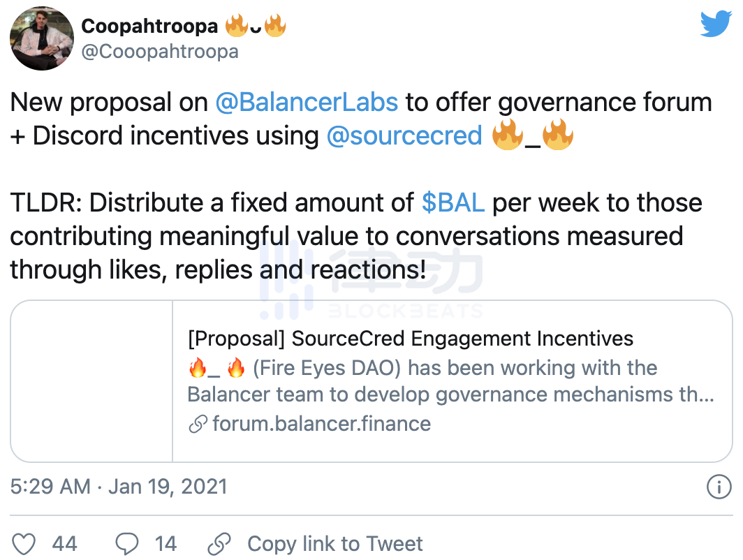Screen dimensions: 743x560
Task: Open the @BalancerLabs mention
Action: tap(307, 103)
